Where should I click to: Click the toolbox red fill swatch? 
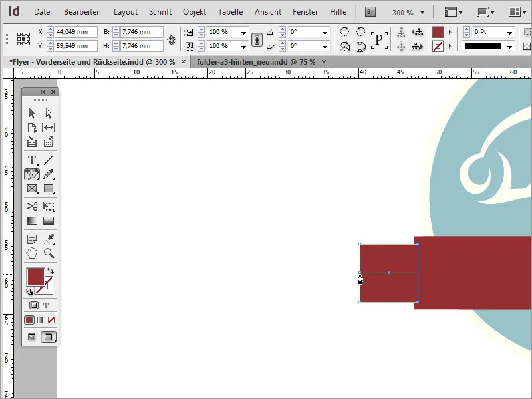pyautogui.click(x=36, y=277)
